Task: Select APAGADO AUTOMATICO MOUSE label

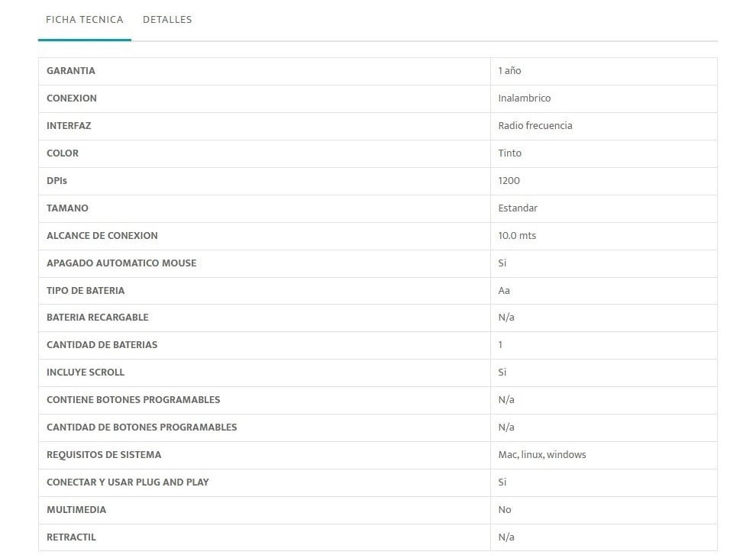Action: pos(121,263)
